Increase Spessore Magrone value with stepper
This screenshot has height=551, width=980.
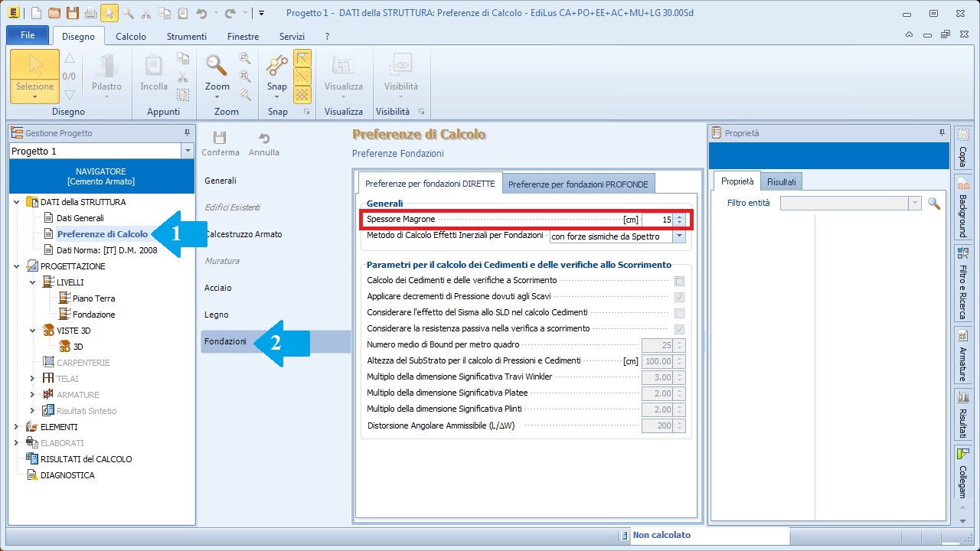[x=679, y=217]
